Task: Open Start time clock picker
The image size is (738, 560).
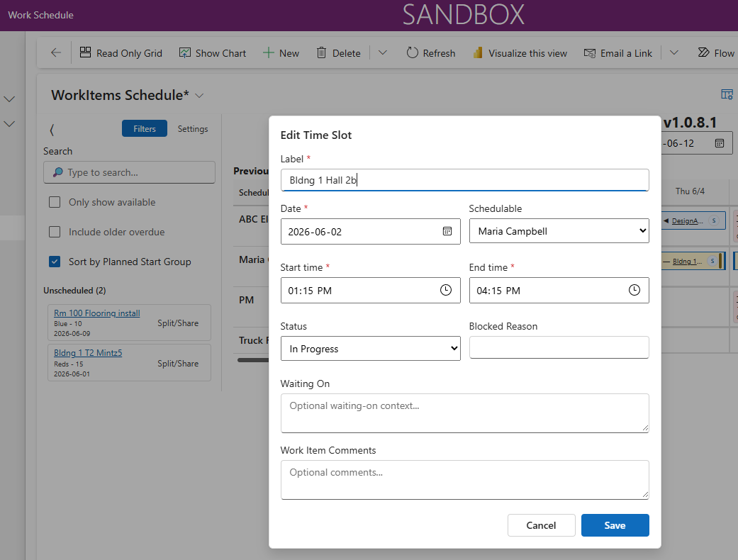Action: (x=446, y=290)
